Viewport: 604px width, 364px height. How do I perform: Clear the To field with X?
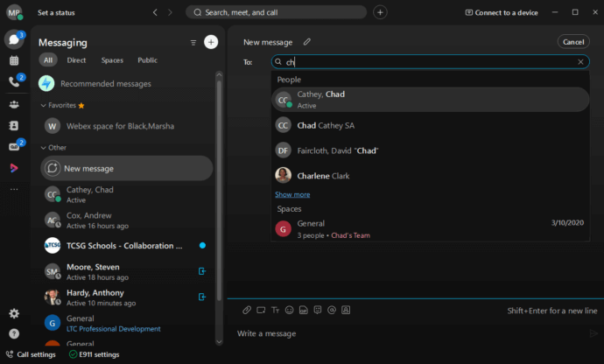point(580,62)
